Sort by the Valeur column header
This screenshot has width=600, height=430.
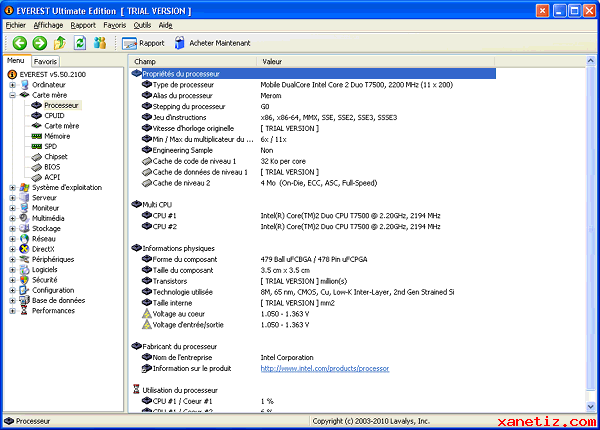pos(375,62)
